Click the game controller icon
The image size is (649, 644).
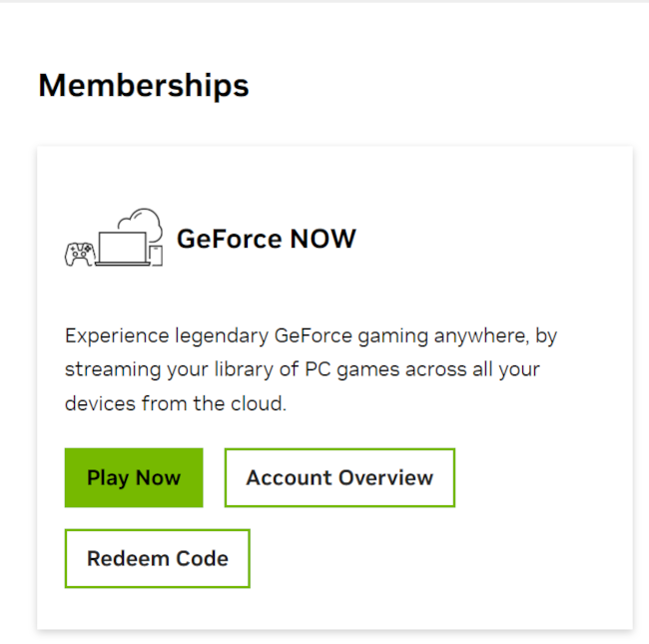pyautogui.click(x=79, y=254)
